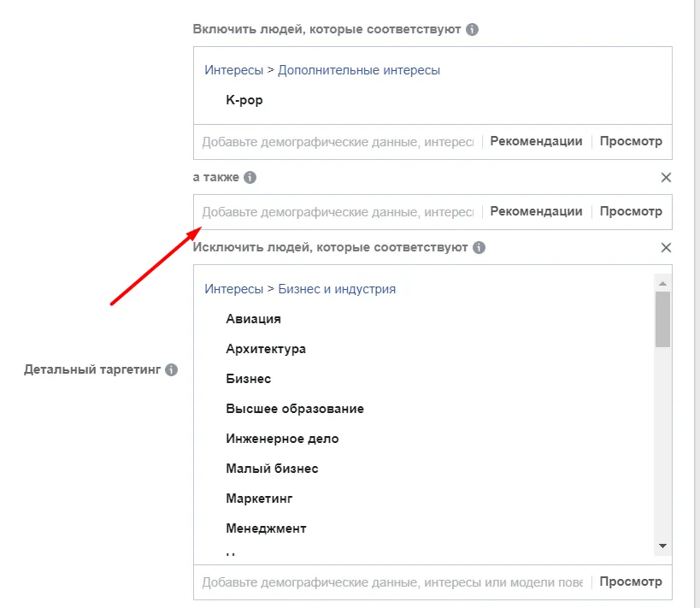
Task: Open 'Рекомендации' in the include box
Action: (536, 141)
